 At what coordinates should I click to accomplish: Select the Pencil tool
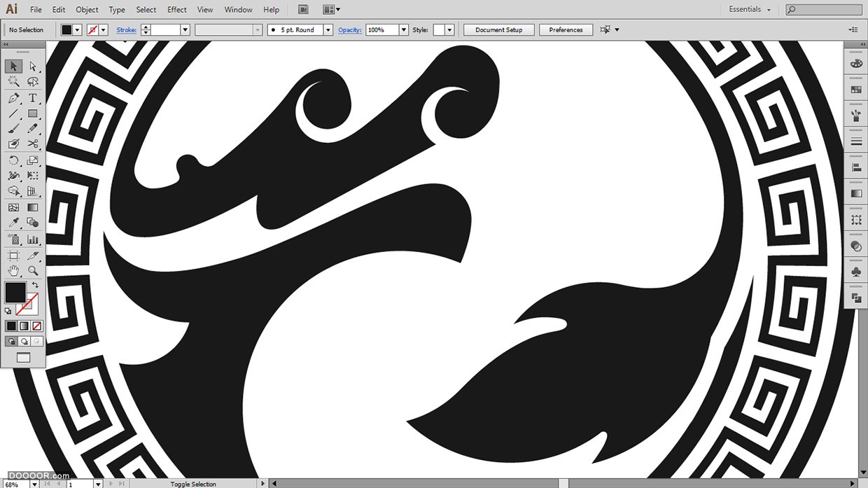pos(33,129)
